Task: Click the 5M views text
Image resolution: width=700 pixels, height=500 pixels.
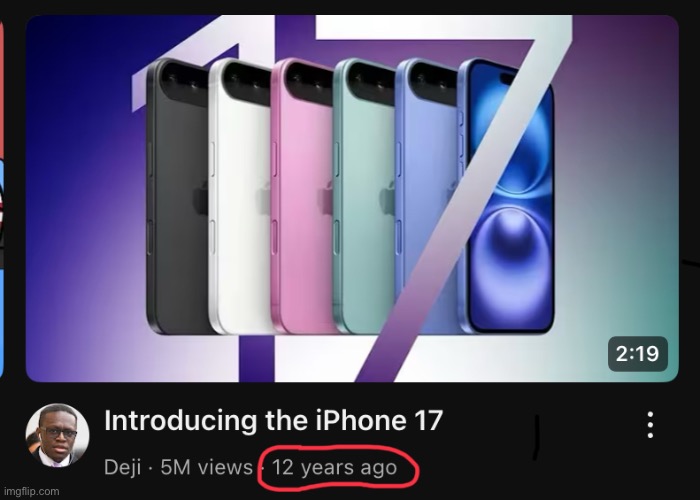Action: (x=207, y=467)
